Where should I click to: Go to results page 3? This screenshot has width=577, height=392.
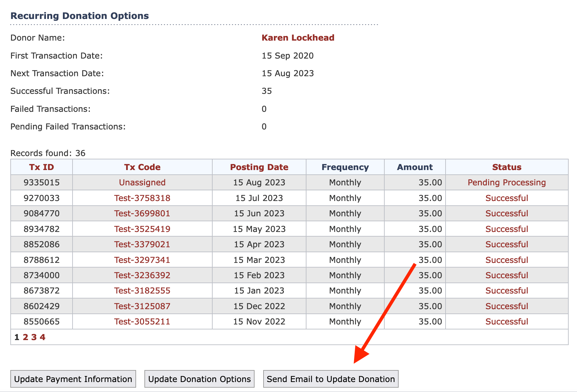coord(34,337)
